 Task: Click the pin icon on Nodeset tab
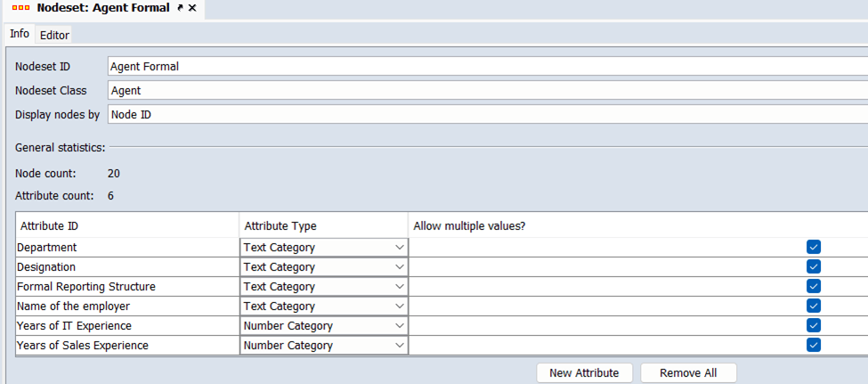click(x=180, y=8)
